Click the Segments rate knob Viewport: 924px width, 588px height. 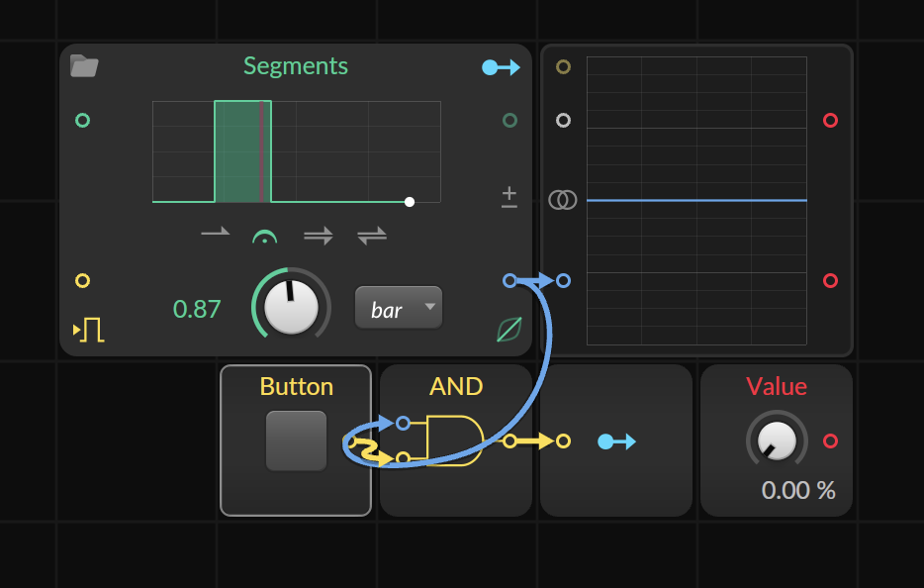coord(291,307)
